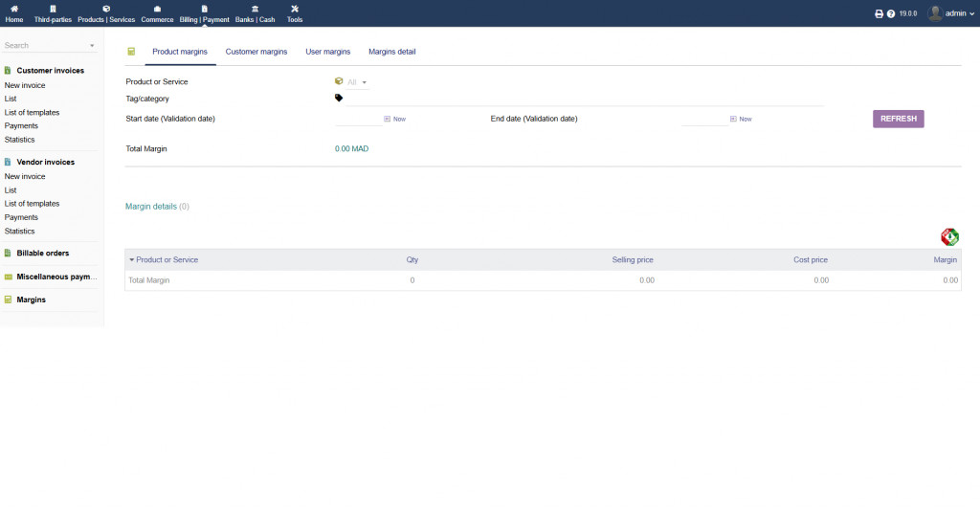
Task: Open Banks | Cash module
Action: [255, 9]
